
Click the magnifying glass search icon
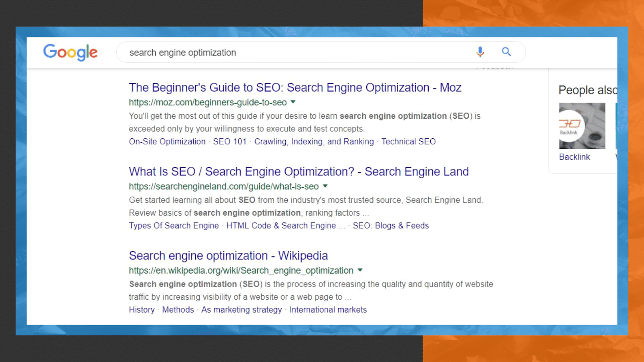pos(506,52)
